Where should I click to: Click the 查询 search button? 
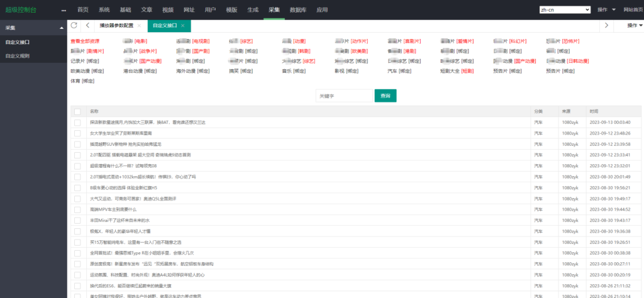point(386,96)
